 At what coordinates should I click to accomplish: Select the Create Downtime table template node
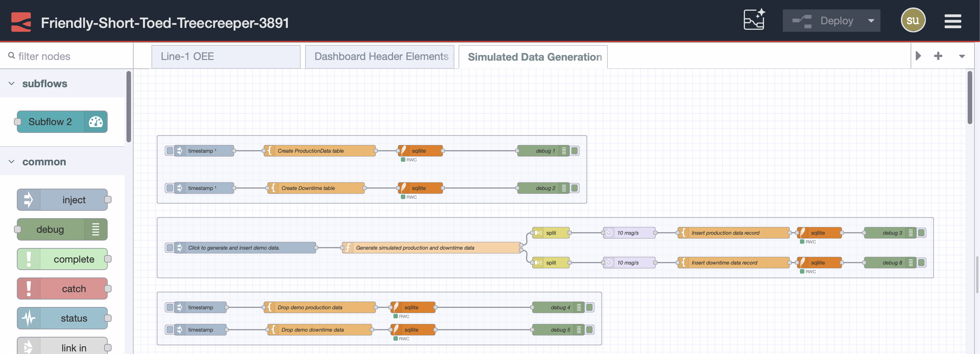316,188
